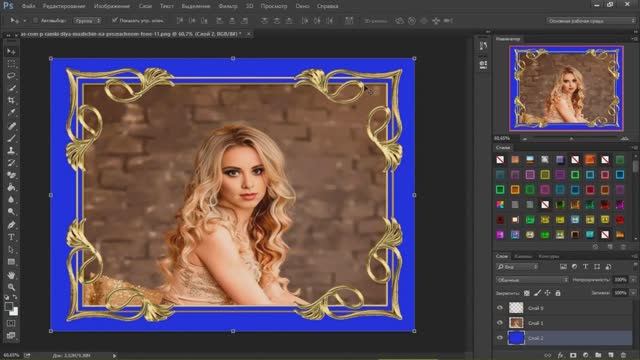Click the foreground color swatch

click(x=9, y=307)
